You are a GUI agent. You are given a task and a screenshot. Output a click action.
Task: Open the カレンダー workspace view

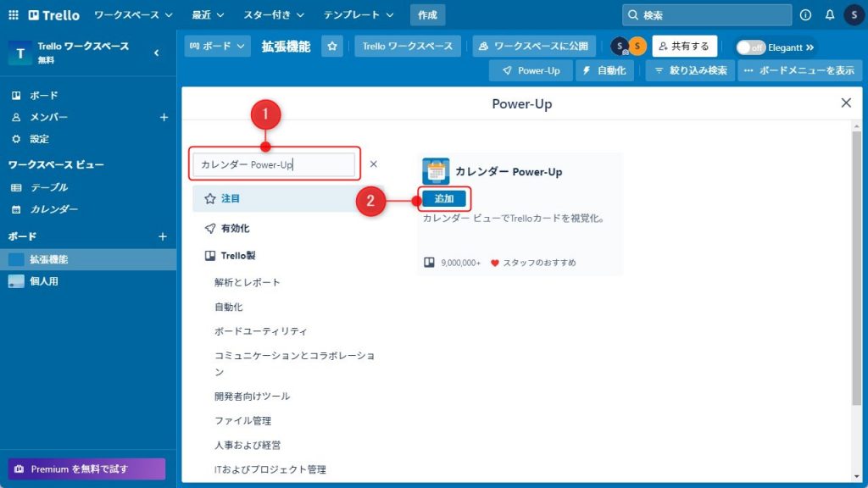[x=53, y=209]
